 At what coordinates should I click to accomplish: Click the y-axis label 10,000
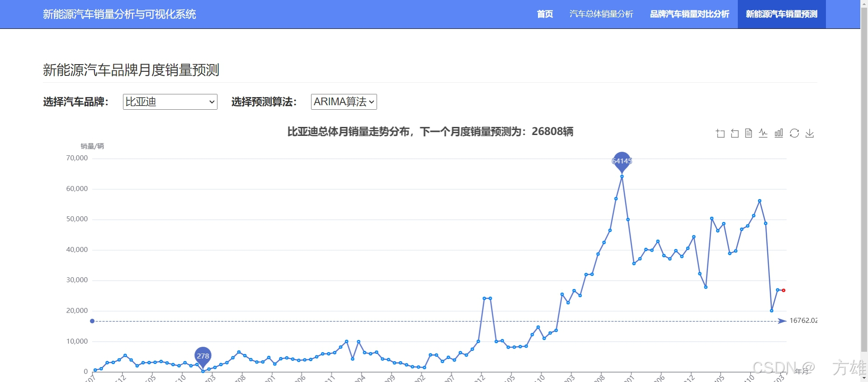click(x=77, y=341)
